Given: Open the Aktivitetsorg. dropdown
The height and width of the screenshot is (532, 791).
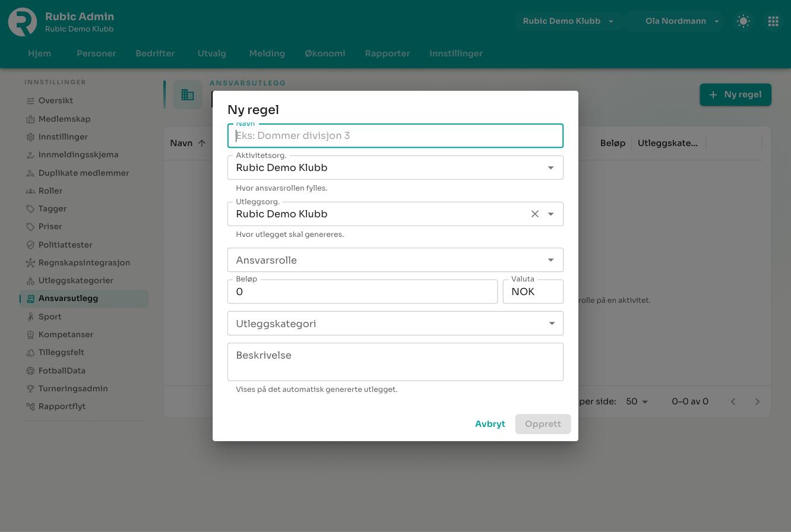Looking at the screenshot, I should point(395,167).
